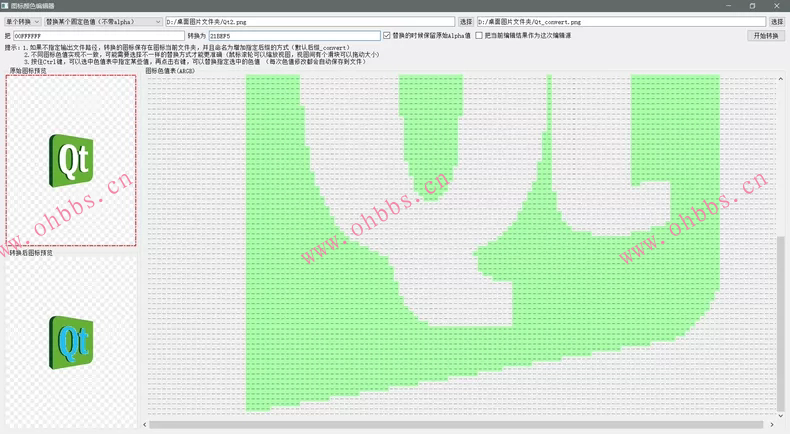790x434 pixels.
Task: Click the source file path field Qt2.png
Action: [x=310, y=22]
